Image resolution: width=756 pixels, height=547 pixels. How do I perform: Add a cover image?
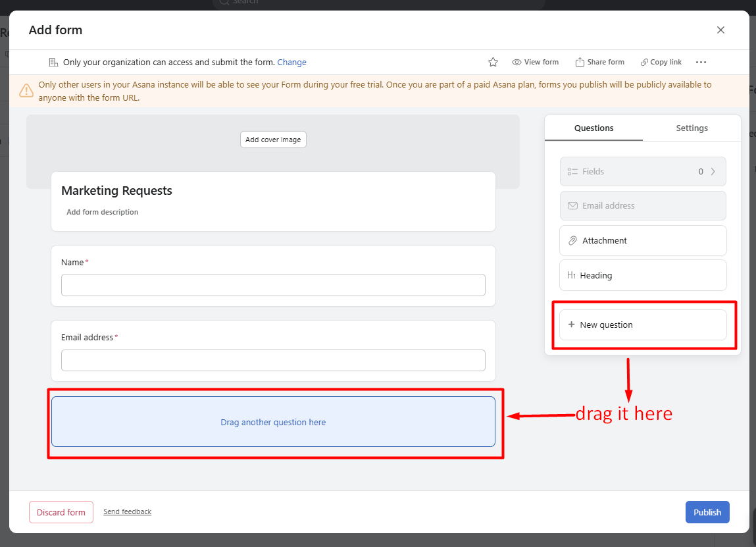(x=273, y=139)
